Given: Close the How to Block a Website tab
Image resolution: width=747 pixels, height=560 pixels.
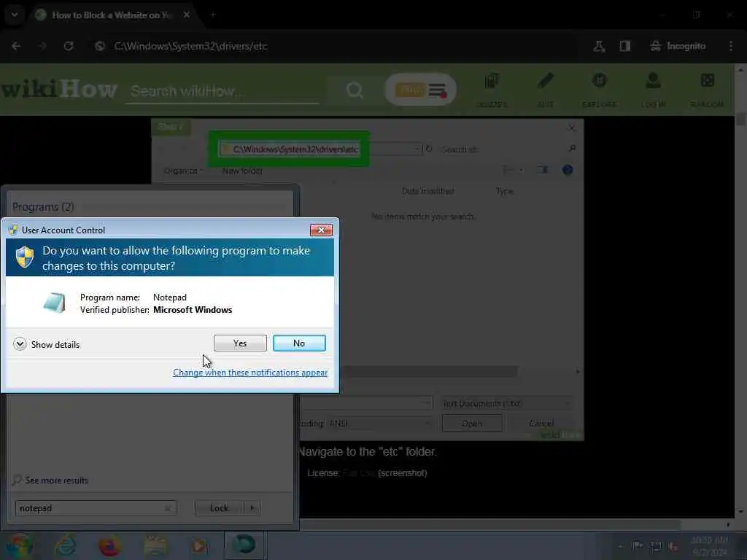Looking at the screenshot, I should (187, 15).
